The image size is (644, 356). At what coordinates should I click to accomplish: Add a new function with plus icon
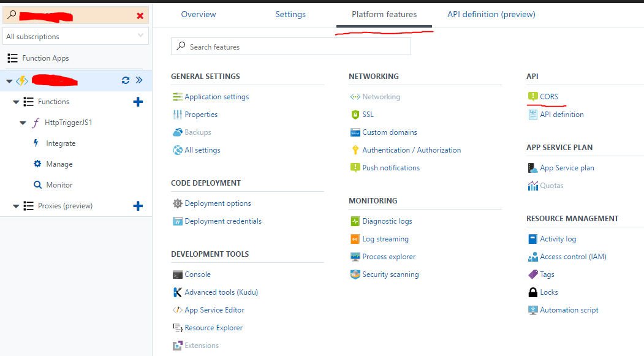138,102
